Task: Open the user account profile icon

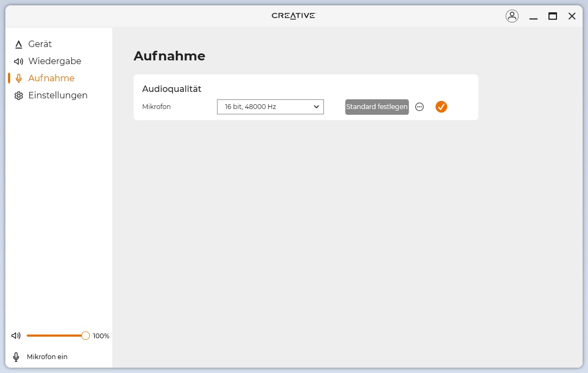Action: coord(512,16)
